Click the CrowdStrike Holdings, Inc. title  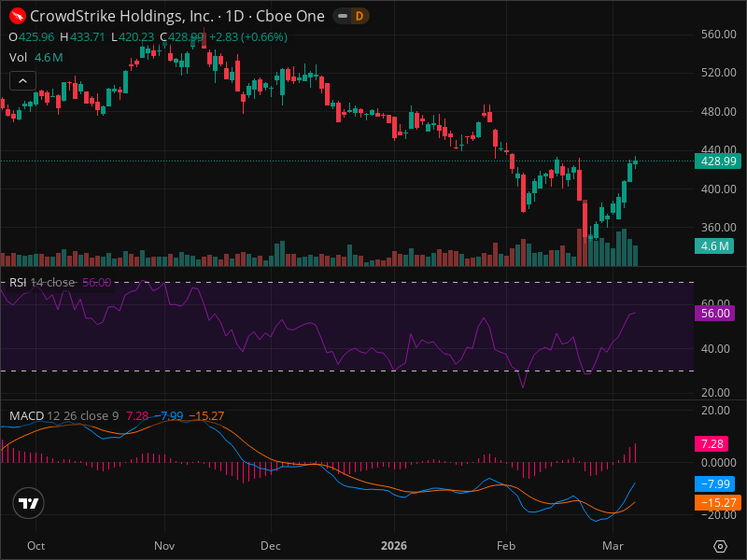coord(121,16)
